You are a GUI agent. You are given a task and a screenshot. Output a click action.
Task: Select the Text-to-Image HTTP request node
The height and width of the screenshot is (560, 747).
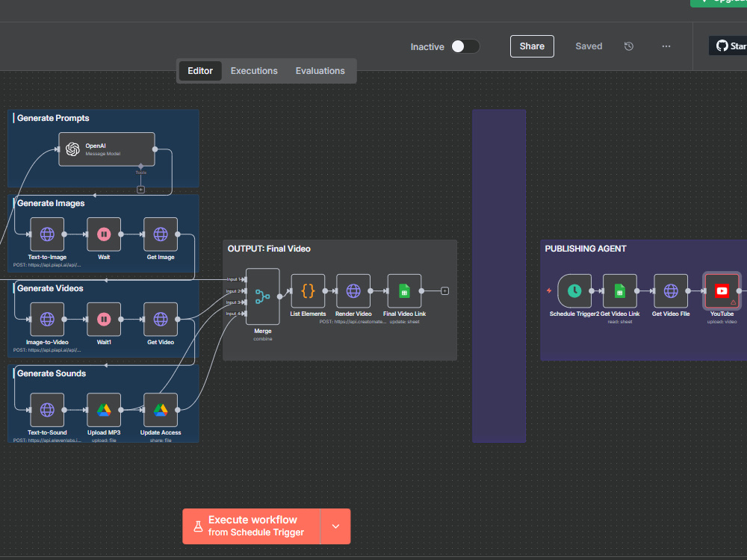pyautogui.click(x=47, y=234)
